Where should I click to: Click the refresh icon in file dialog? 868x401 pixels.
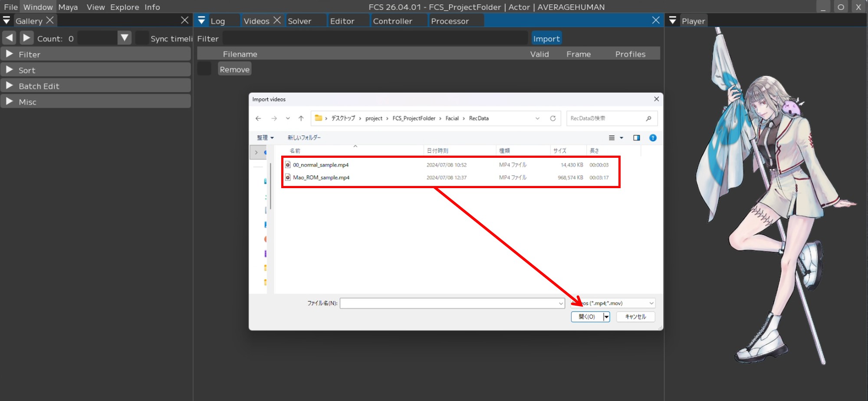553,118
